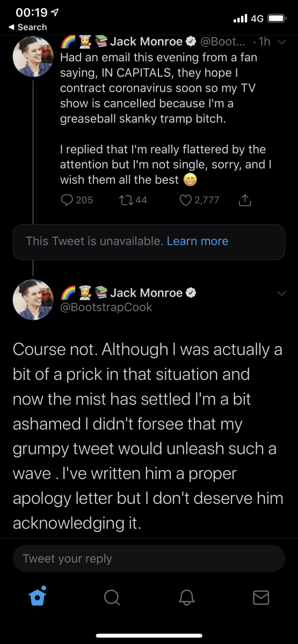
Task: Tap the retweet icon showing 44
Action: coord(123,200)
